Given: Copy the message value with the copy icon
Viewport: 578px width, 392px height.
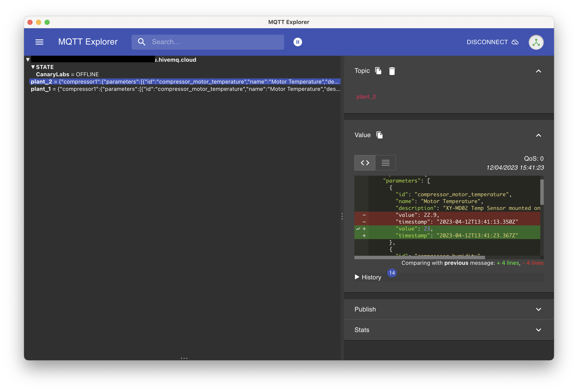Looking at the screenshot, I should coord(380,135).
